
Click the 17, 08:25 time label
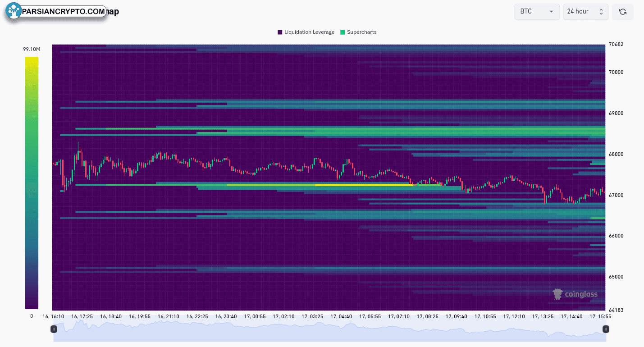[x=428, y=316]
